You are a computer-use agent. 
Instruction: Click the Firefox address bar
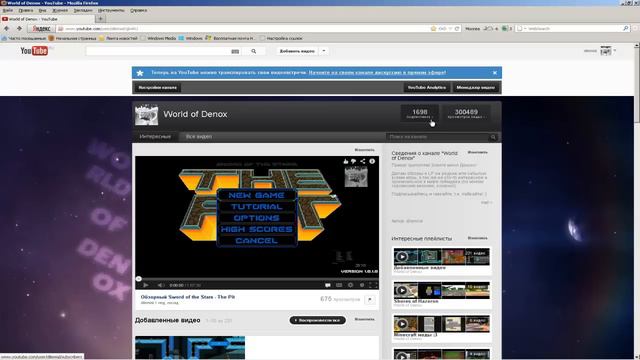tap(243, 29)
